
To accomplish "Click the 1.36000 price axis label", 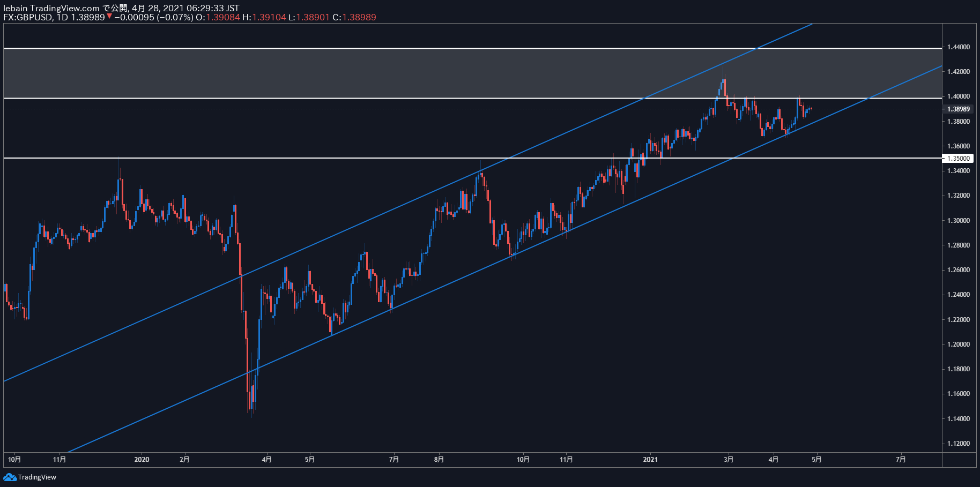I will pos(958,146).
